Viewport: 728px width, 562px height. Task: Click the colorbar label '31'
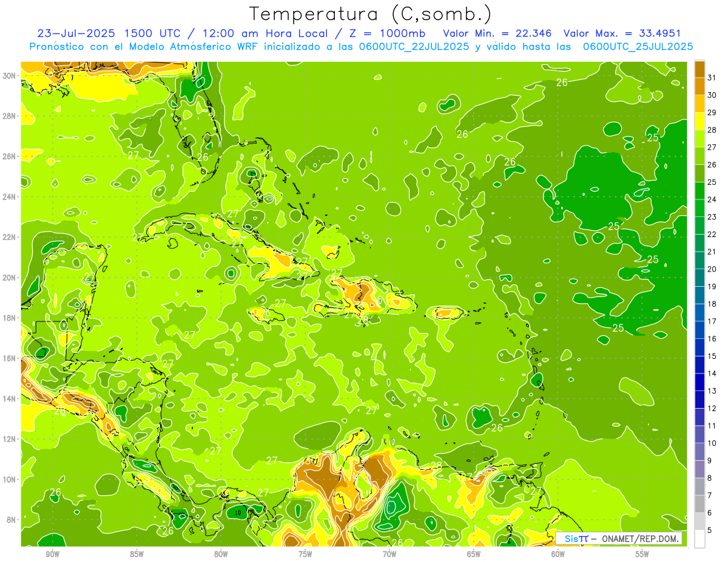(x=712, y=78)
